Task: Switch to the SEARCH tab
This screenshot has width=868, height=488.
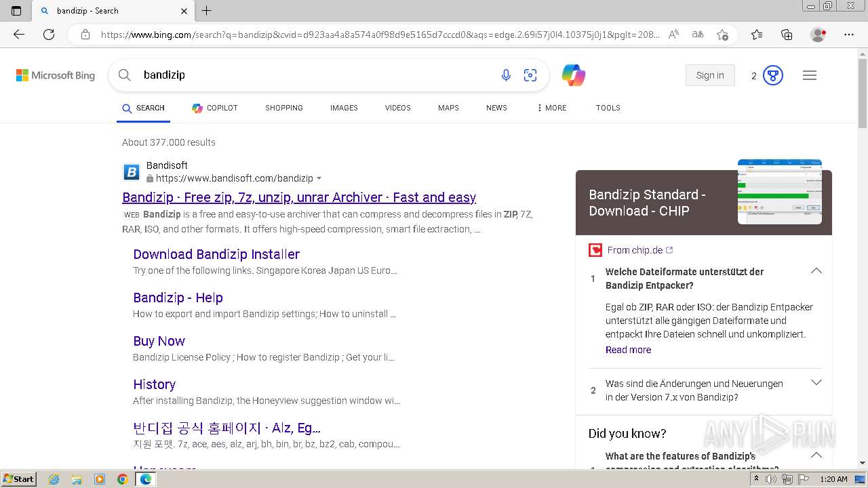Action: tap(143, 108)
